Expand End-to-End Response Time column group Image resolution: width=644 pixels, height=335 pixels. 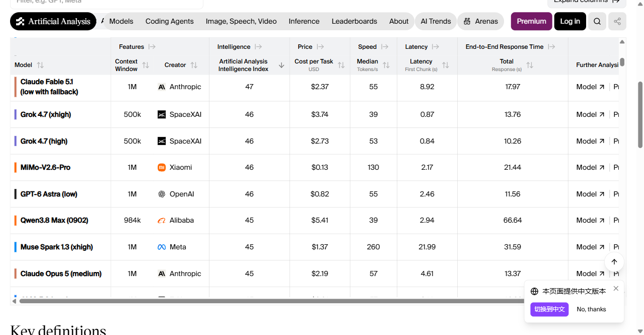tap(551, 47)
